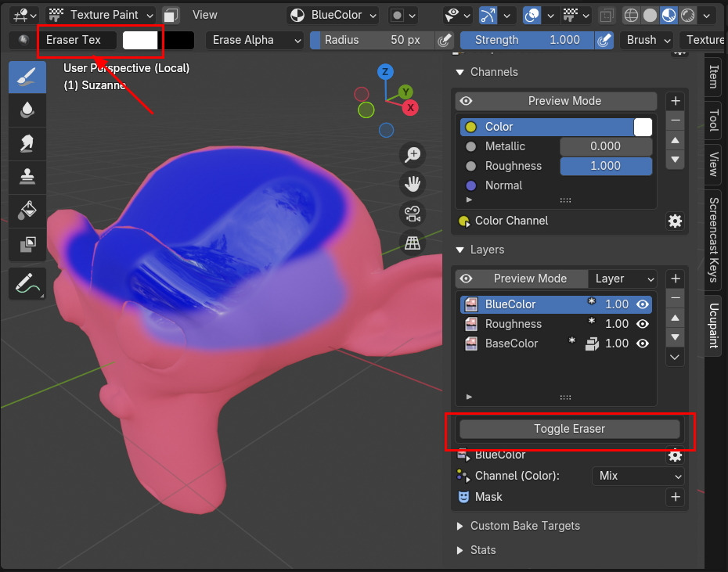
Task: Move channel down arrow
Action: [676, 160]
